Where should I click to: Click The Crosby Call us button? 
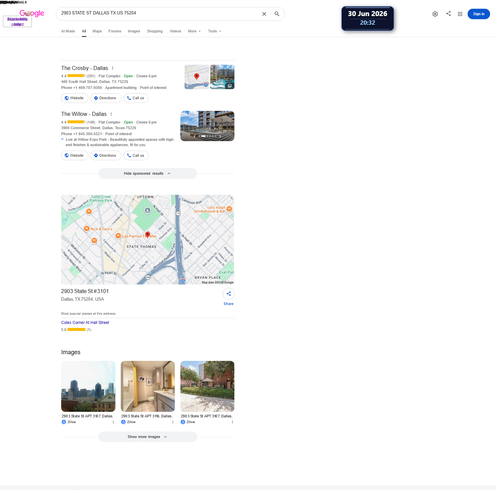(136, 98)
